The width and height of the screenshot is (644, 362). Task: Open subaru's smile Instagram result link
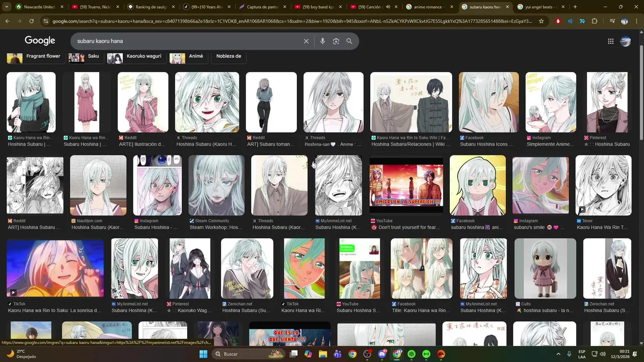[539, 227]
